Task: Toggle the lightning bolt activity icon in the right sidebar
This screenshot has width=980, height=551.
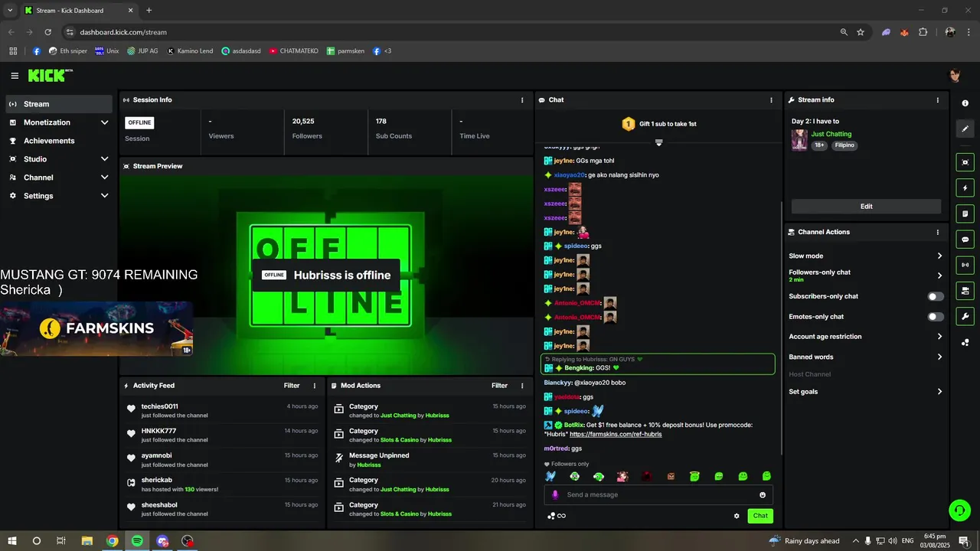Action: pyautogui.click(x=965, y=188)
